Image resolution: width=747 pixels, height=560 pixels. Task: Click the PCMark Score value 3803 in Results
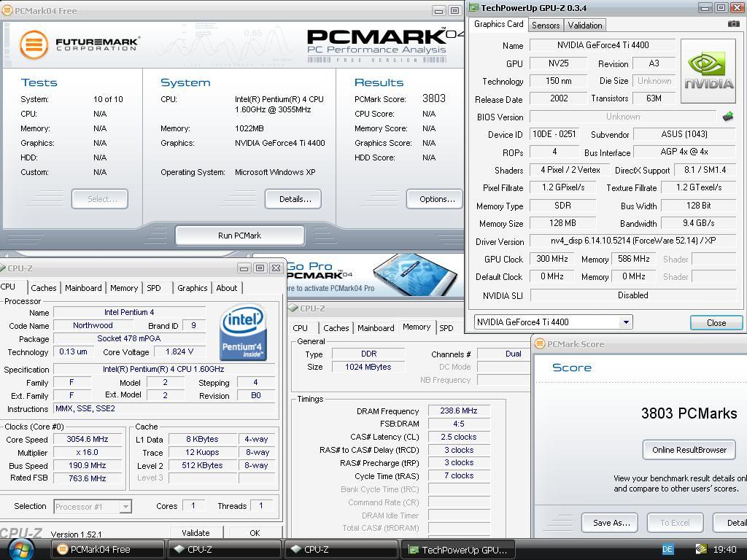pos(433,98)
